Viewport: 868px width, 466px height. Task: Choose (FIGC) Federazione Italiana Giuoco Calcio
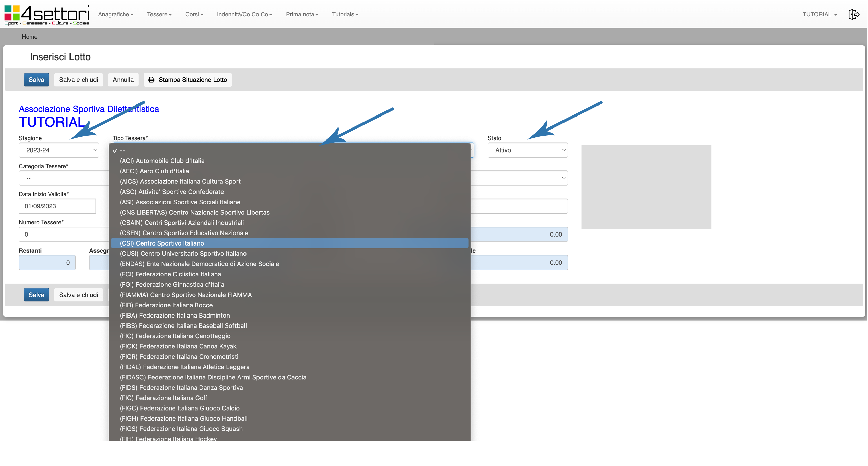[x=180, y=408]
